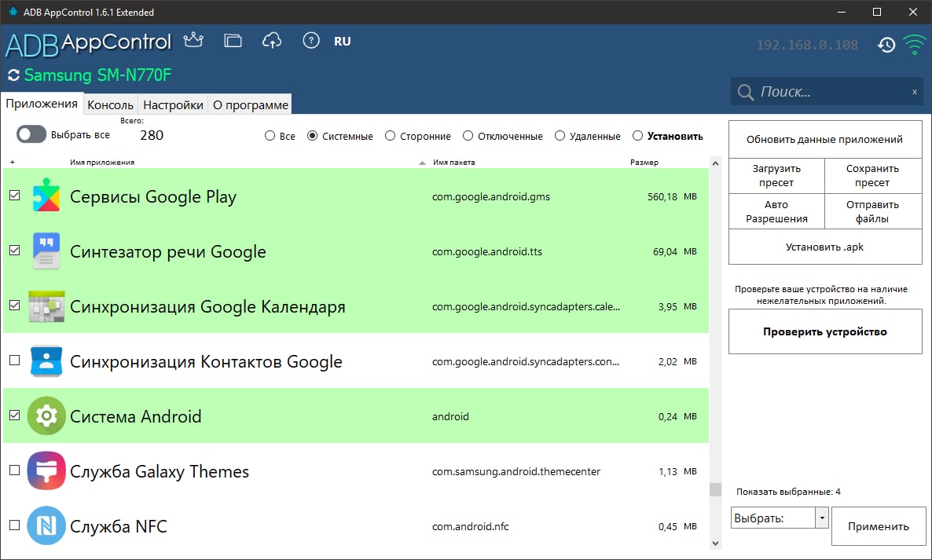Sort by the Имя приложения column
The image size is (932, 560).
point(102,162)
